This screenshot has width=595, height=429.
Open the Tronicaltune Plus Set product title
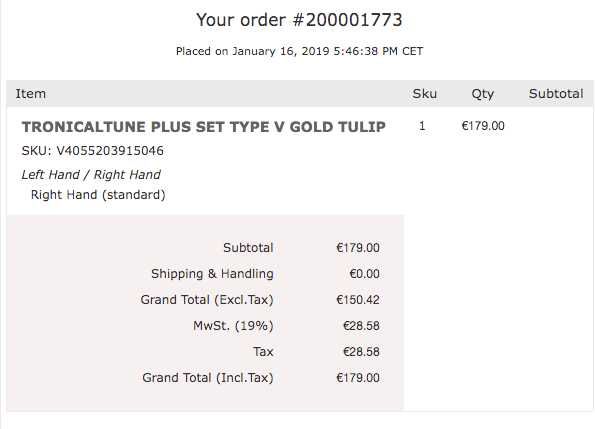pyautogui.click(x=204, y=127)
